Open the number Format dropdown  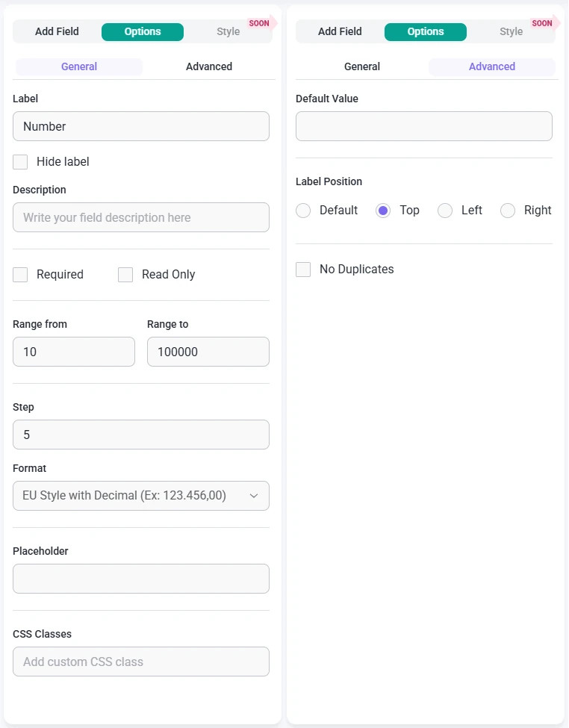tap(140, 495)
